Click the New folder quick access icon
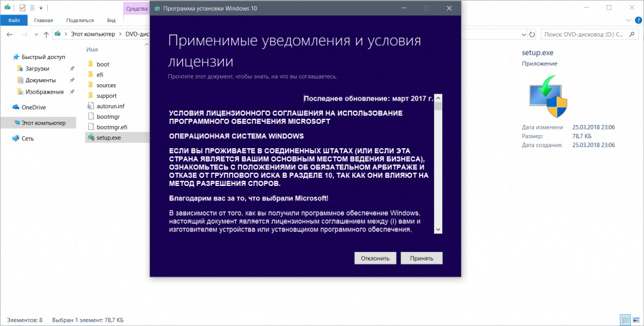 click(32, 8)
